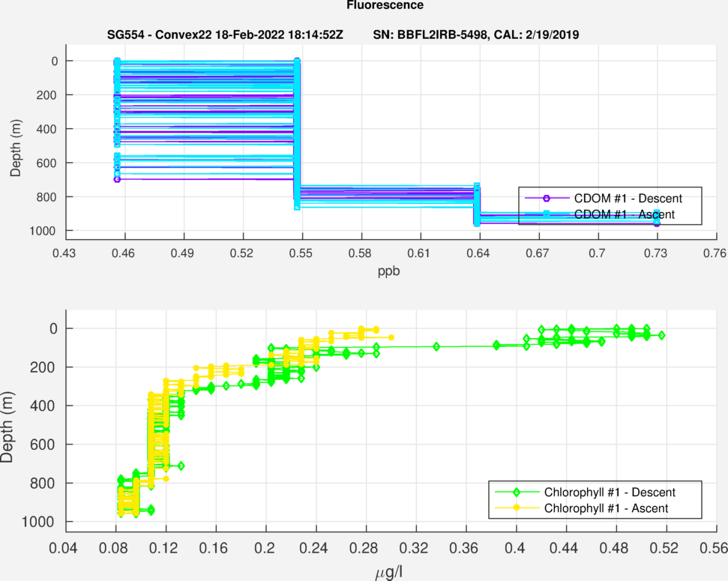This screenshot has width=728, height=581.
Task: Click the 0.73 tick label on the ppb axis
Action: point(657,254)
